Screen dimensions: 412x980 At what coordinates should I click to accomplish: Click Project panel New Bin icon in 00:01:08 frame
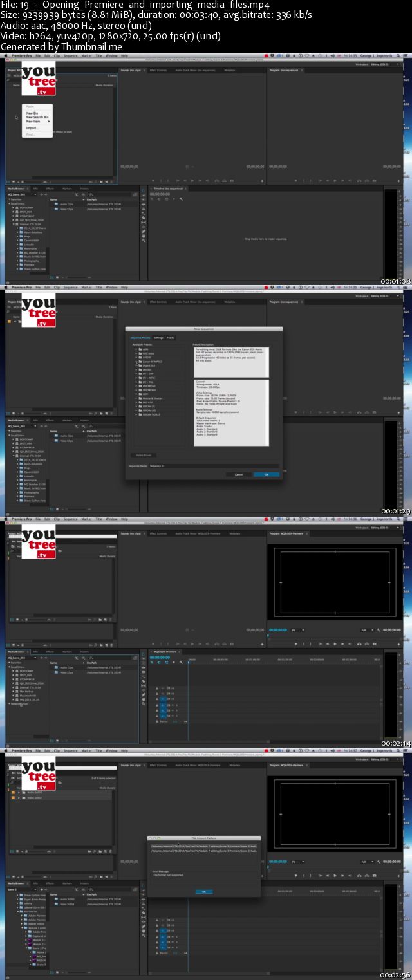click(x=101, y=181)
